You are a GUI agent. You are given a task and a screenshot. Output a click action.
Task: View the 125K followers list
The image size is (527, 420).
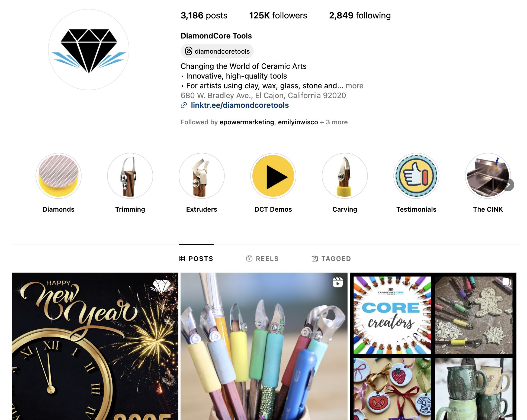[x=278, y=15]
